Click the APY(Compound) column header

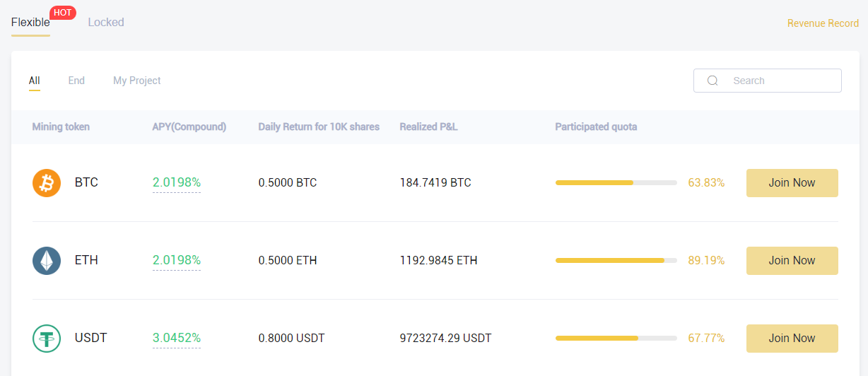[x=189, y=127]
